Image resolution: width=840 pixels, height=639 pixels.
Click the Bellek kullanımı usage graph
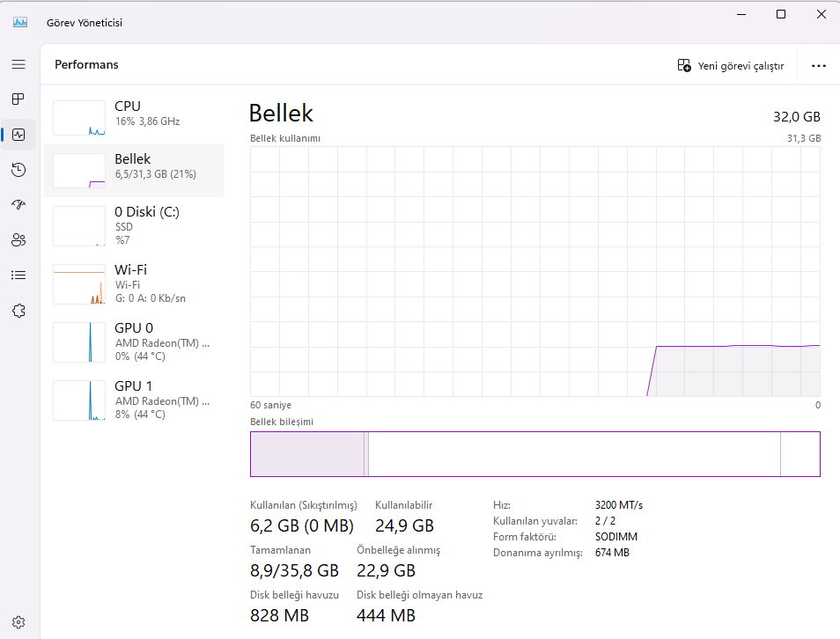tap(534, 271)
